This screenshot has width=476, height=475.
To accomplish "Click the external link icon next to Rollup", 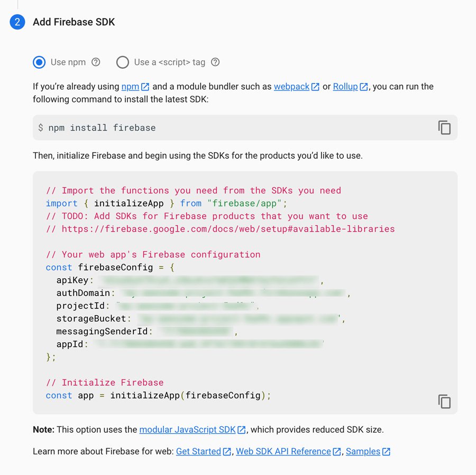I will coord(364,86).
